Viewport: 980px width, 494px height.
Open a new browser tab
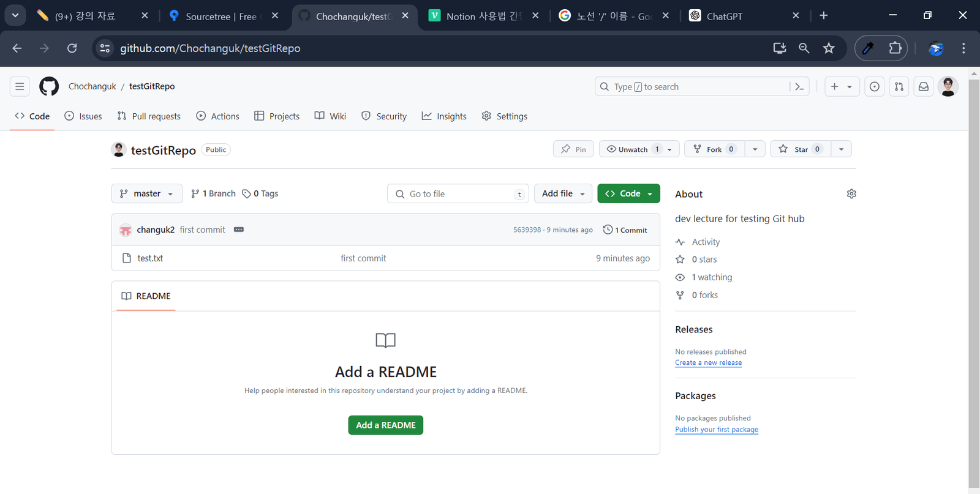click(x=824, y=16)
